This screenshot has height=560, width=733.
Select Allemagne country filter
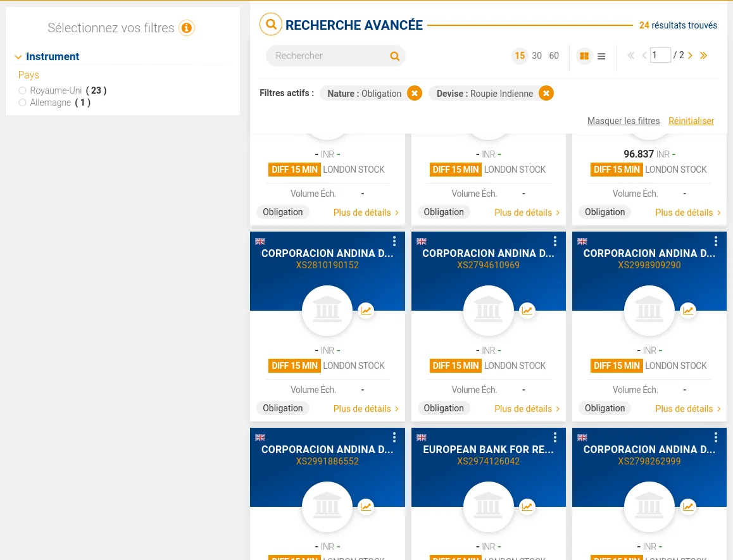[22, 103]
